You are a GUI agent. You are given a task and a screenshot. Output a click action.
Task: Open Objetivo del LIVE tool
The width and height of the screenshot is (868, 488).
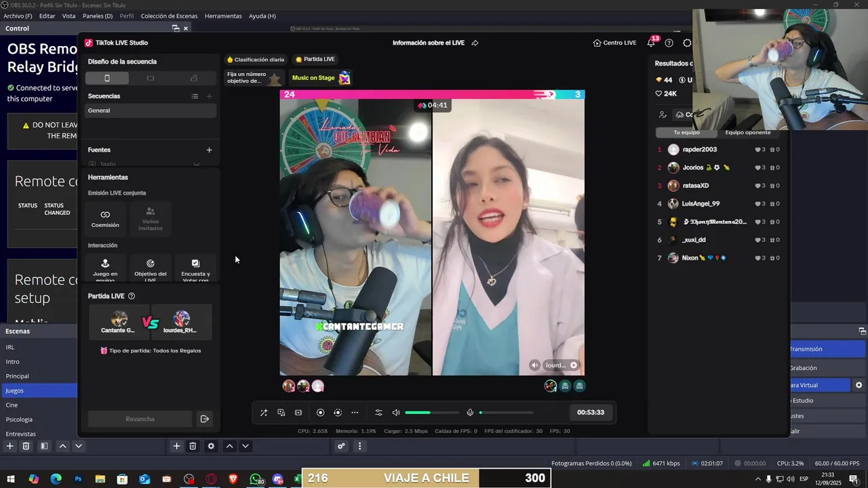[x=151, y=268]
